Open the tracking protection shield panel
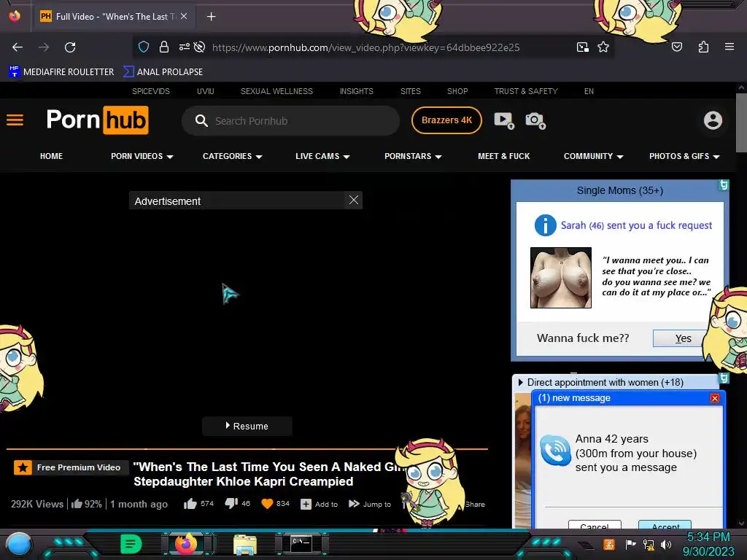747x560 pixels. 144,47
